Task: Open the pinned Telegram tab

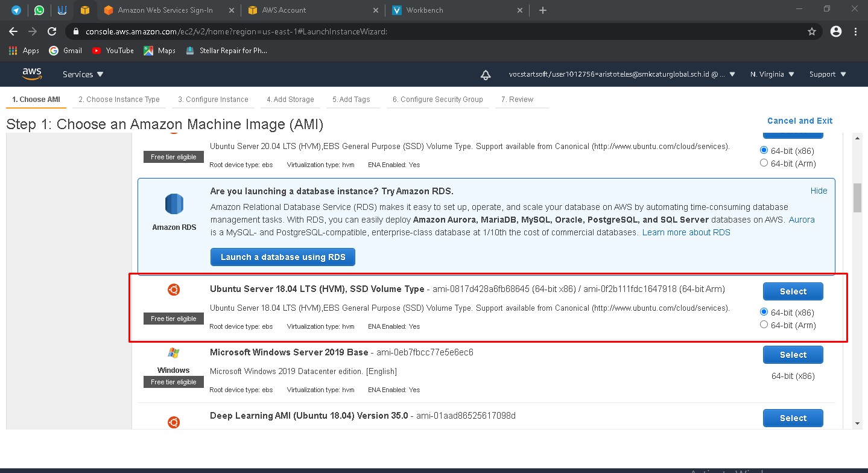Action: point(16,10)
